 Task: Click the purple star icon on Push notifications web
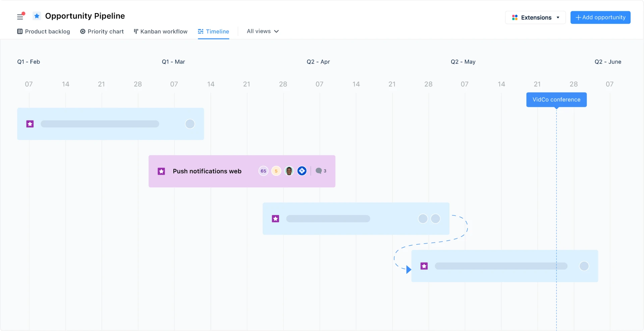[x=161, y=171]
